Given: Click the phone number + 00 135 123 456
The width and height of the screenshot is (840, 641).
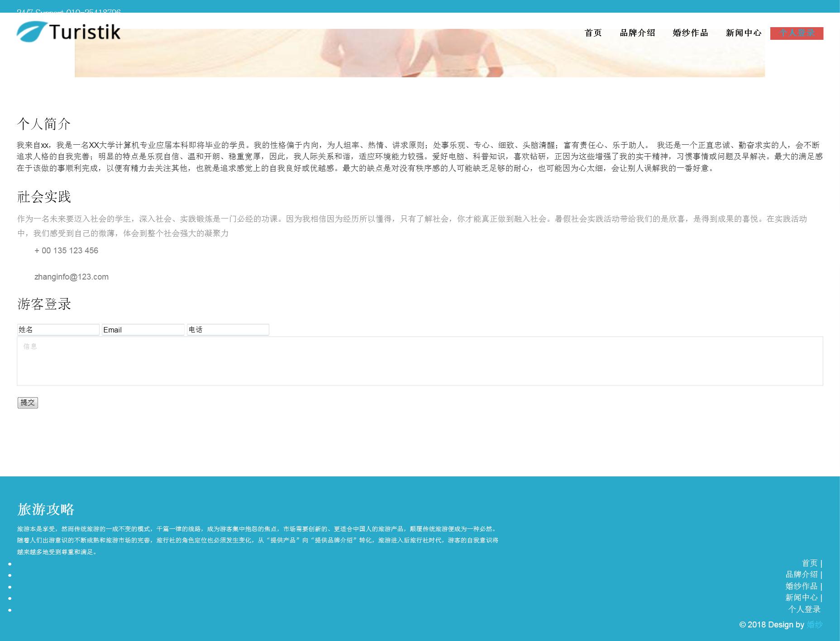Looking at the screenshot, I should [x=67, y=251].
